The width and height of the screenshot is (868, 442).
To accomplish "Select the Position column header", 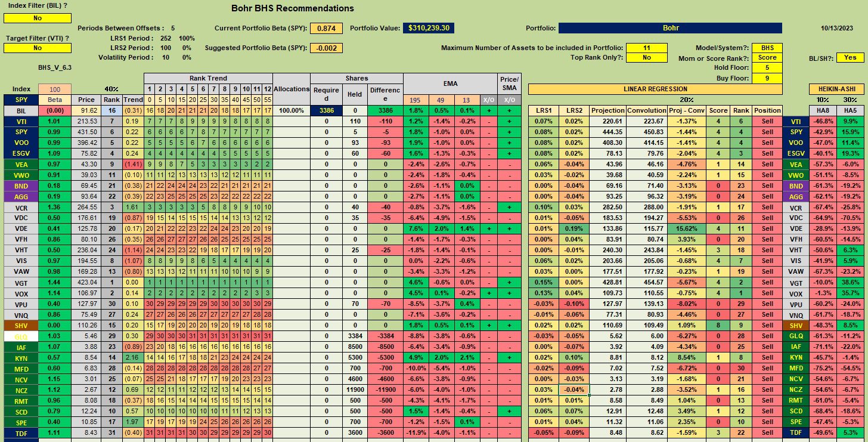I will coord(767,110).
